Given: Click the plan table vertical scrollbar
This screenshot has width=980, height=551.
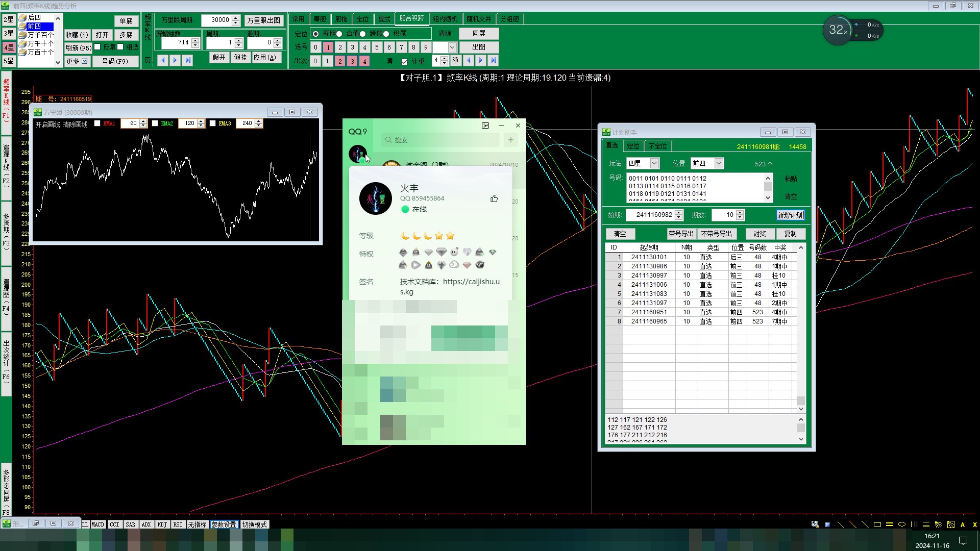Looking at the screenshot, I should click(x=801, y=328).
